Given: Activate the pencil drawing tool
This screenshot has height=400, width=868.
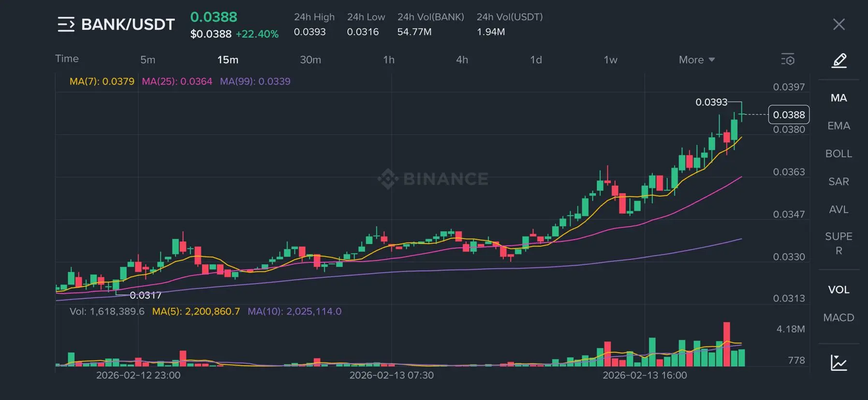Looking at the screenshot, I should (839, 60).
